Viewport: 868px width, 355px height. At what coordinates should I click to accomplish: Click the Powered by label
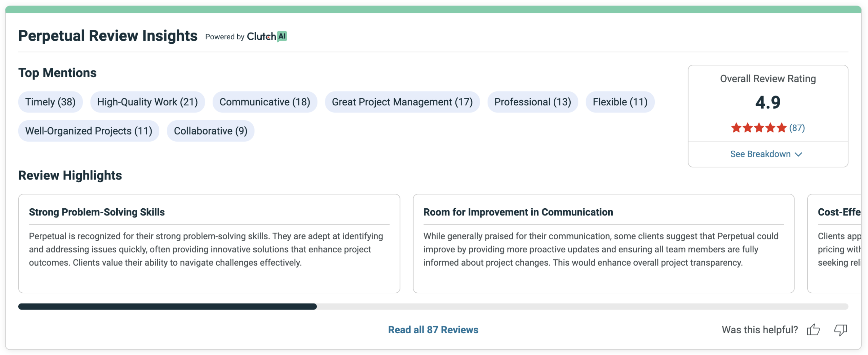click(225, 37)
